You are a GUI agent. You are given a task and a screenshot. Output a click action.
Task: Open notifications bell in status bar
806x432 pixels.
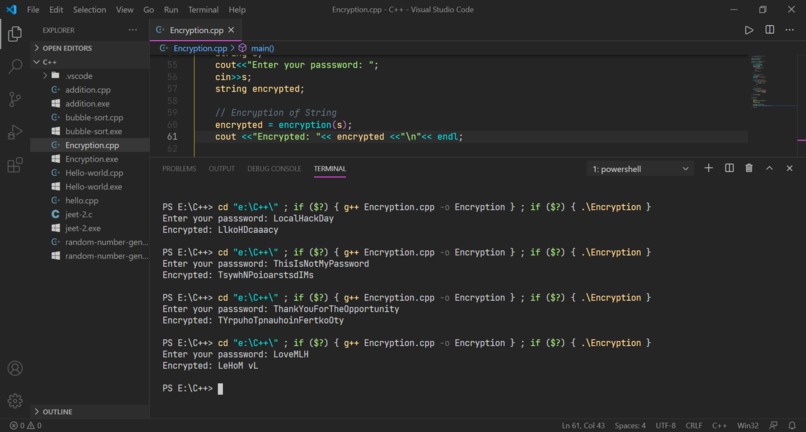tap(792, 426)
